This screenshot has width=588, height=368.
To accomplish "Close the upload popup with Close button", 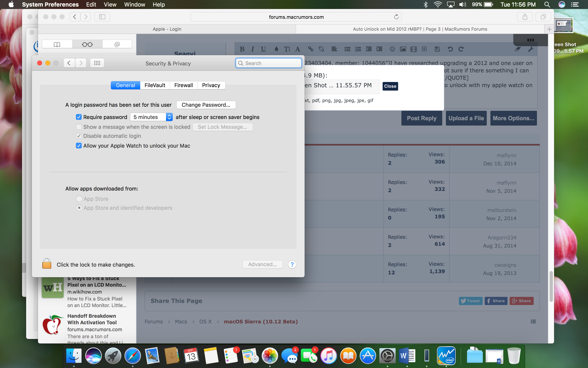I will pos(390,86).
